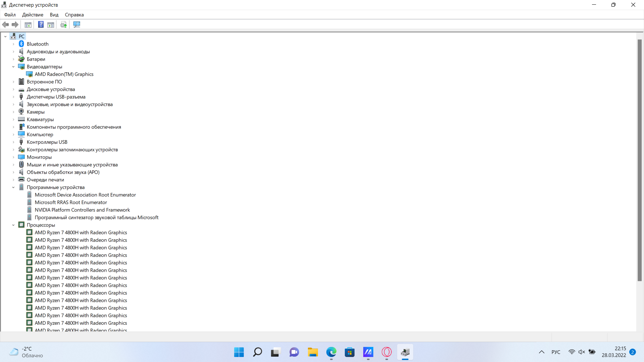Toggle visibility of Bluetooth devices
Image resolution: width=644 pixels, height=362 pixels.
point(13,44)
